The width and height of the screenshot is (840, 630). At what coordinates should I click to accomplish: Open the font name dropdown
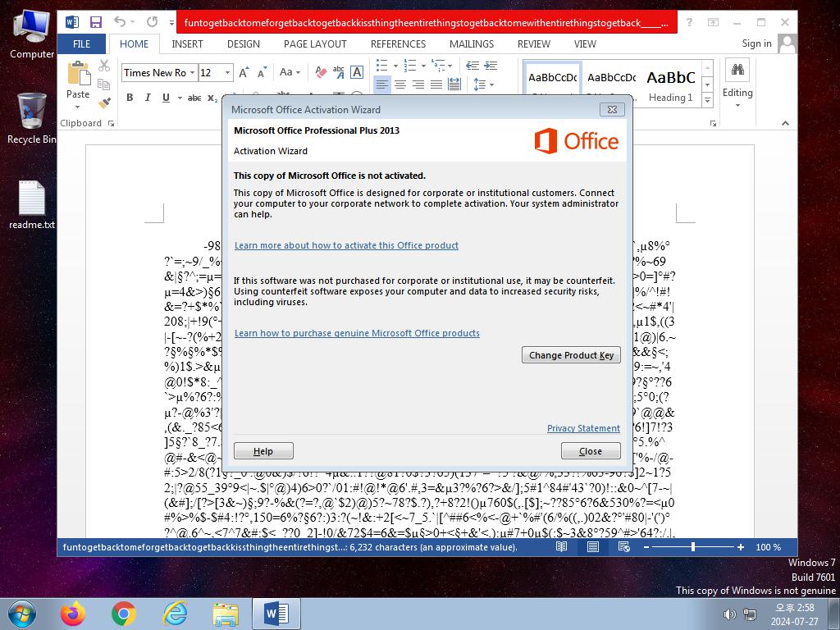192,72
